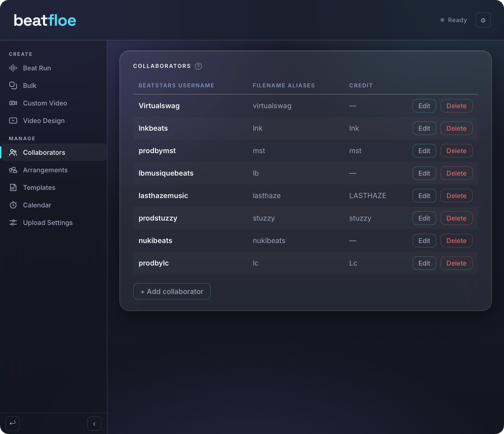504x434 pixels.
Task: Click the Bulk stacked-squares icon
Action: click(x=13, y=85)
